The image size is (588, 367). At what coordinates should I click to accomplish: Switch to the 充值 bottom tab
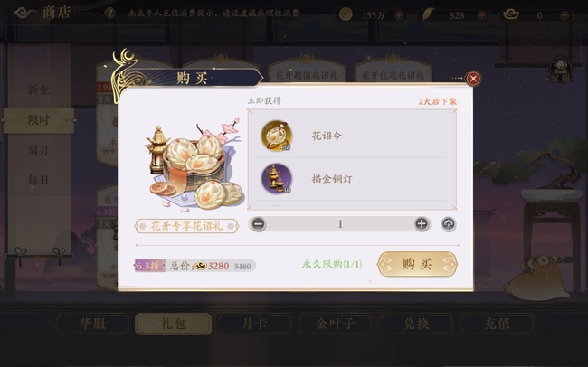pos(498,324)
